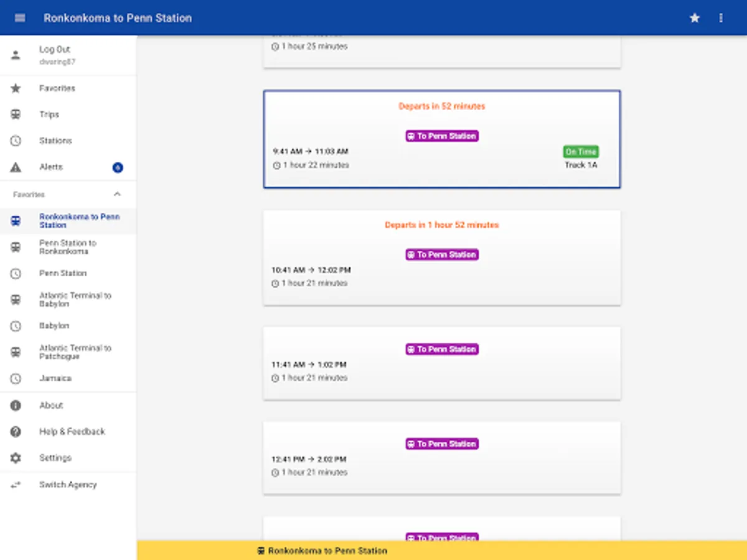This screenshot has width=747, height=560.
Task: Open Atlantic Terminal to Babylon favorite
Action: (68, 299)
